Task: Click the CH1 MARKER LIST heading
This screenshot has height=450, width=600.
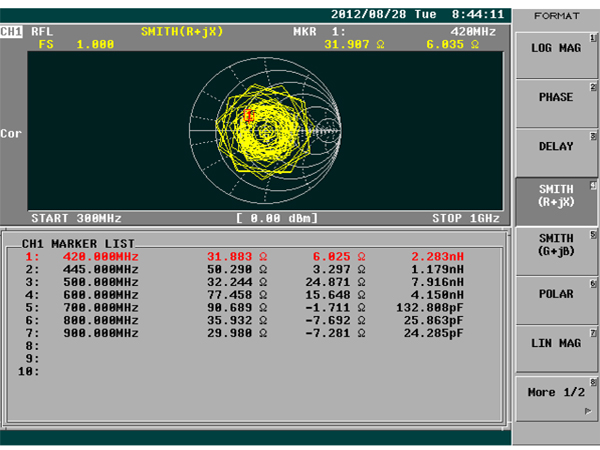Action: point(78,244)
